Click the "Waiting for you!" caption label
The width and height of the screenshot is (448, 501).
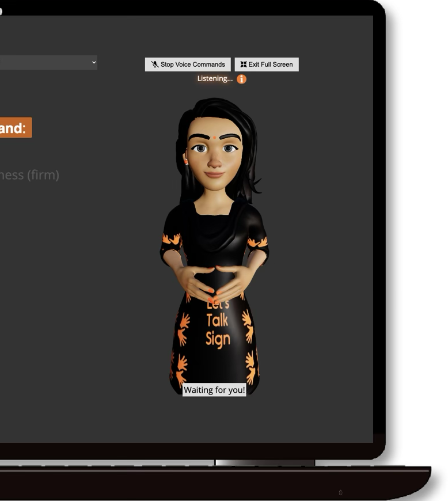[214, 390]
